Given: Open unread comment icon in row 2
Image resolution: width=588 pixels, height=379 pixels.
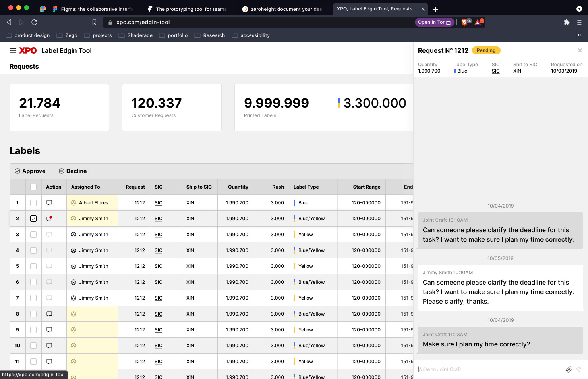Looking at the screenshot, I should coord(49,219).
